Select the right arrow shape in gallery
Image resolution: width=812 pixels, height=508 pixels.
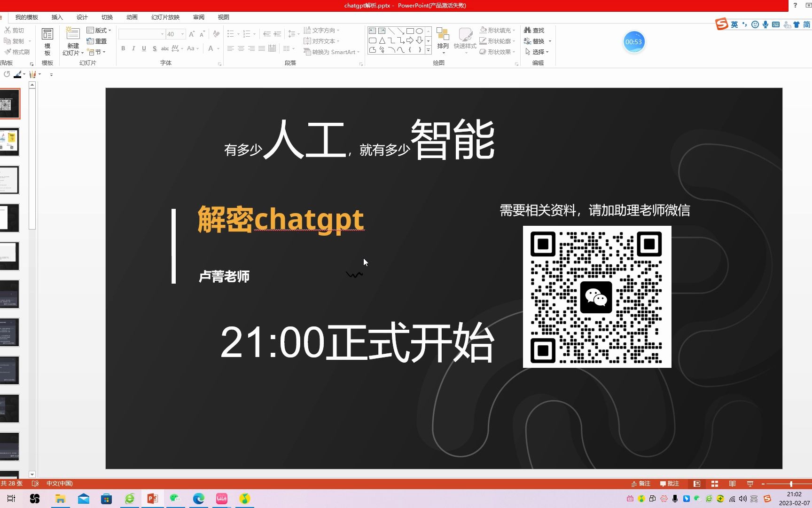(x=410, y=40)
